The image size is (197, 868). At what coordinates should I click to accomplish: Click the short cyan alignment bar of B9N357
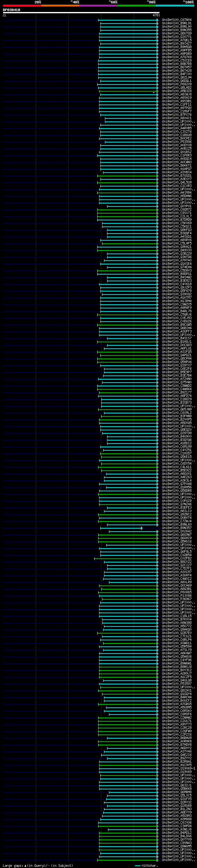(x=122, y=528)
